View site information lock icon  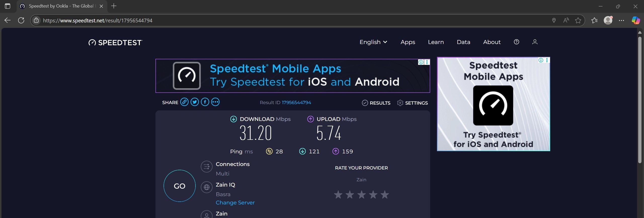36,20
